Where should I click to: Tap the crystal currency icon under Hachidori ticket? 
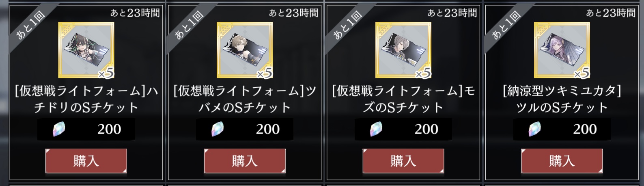[59, 129]
